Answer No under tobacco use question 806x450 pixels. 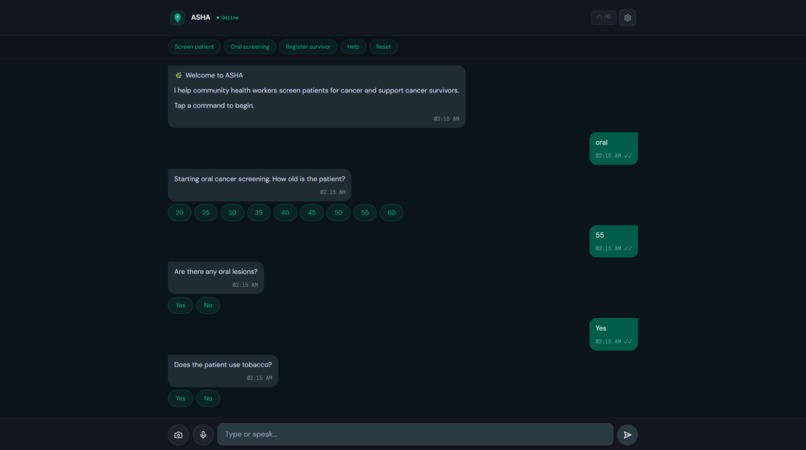(x=208, y=399)
